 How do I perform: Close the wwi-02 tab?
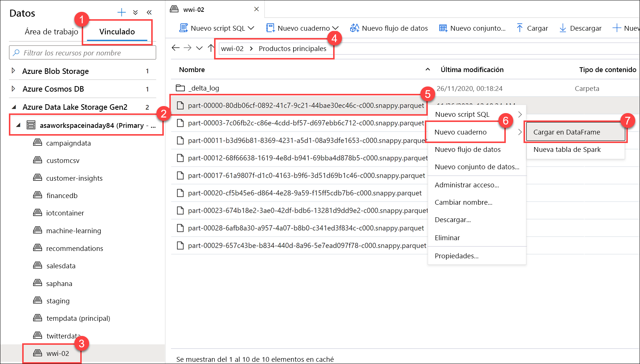point(257,9)
